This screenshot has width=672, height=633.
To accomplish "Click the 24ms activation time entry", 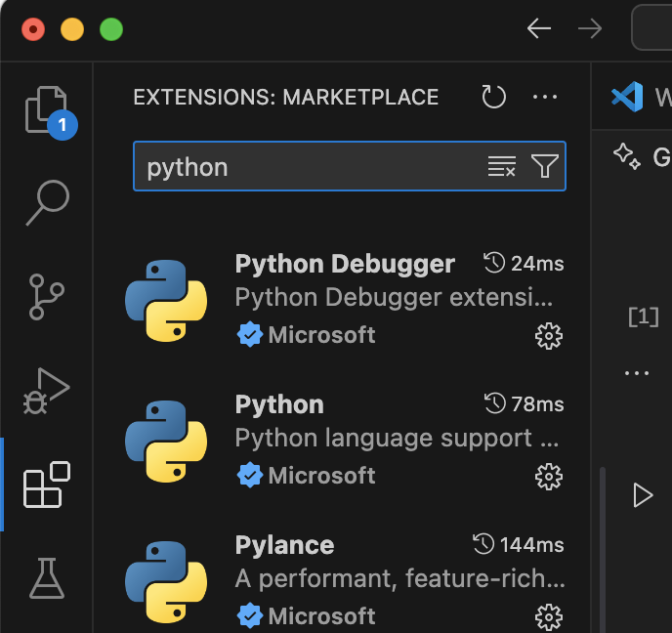I will [x=524, y=263].
